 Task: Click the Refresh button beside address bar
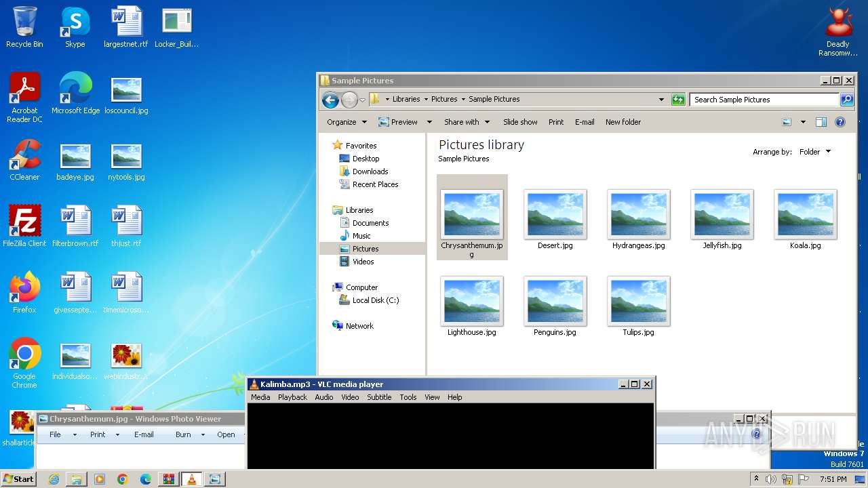(678, 100)
